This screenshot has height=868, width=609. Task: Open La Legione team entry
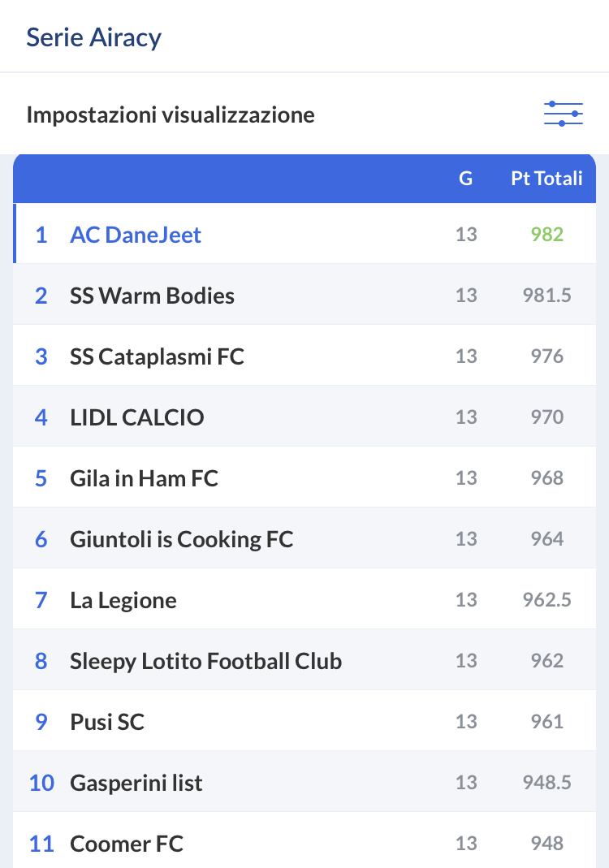coord(123,600)
